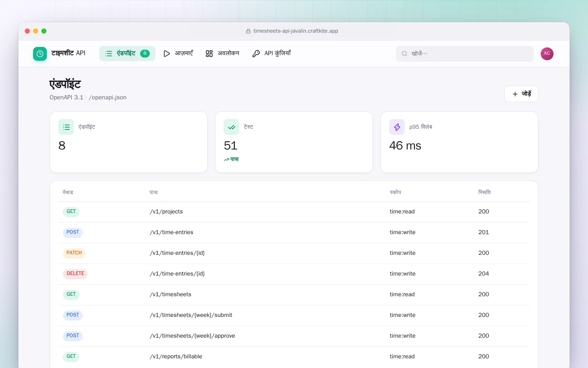Viewport: 588px width, 368px height.
Task: Click the PATCH method badge
Action: pyautogui.click(x=74, y=253)
